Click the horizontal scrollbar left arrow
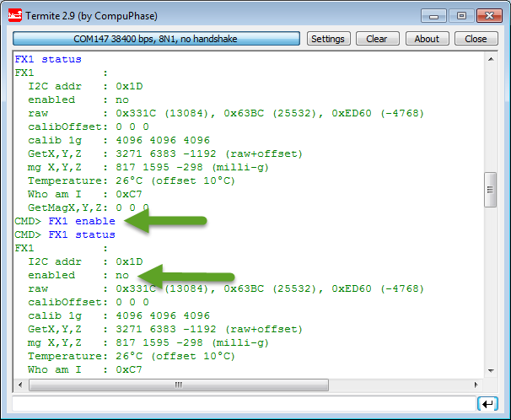 click(x=19, y=385)
